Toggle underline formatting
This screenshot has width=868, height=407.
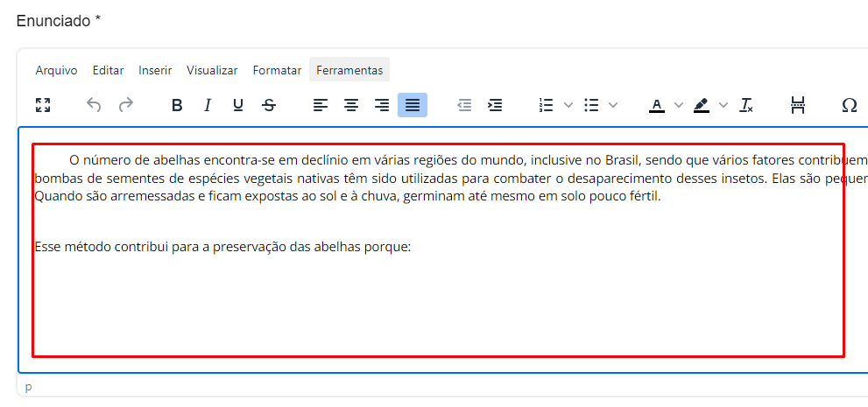238,105
